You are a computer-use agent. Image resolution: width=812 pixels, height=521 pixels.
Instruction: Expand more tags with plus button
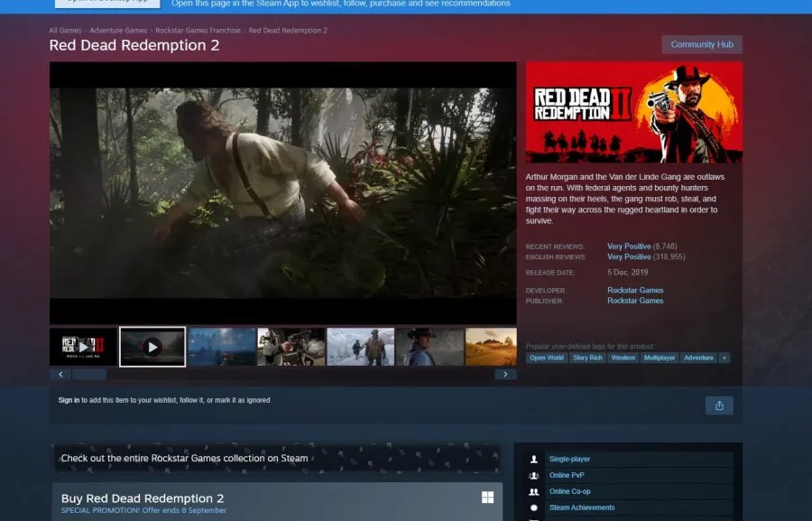pyautogui.click(x=724, y=358)
